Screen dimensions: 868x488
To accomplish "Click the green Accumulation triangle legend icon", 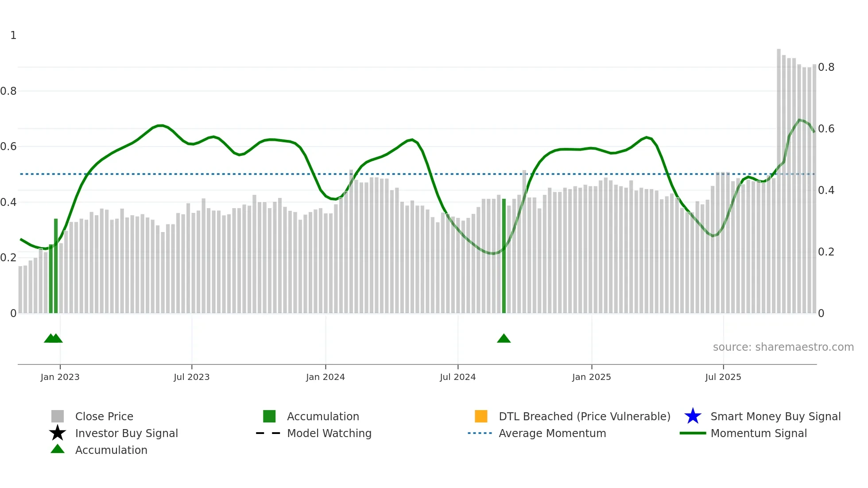I will tap(58, 449).
